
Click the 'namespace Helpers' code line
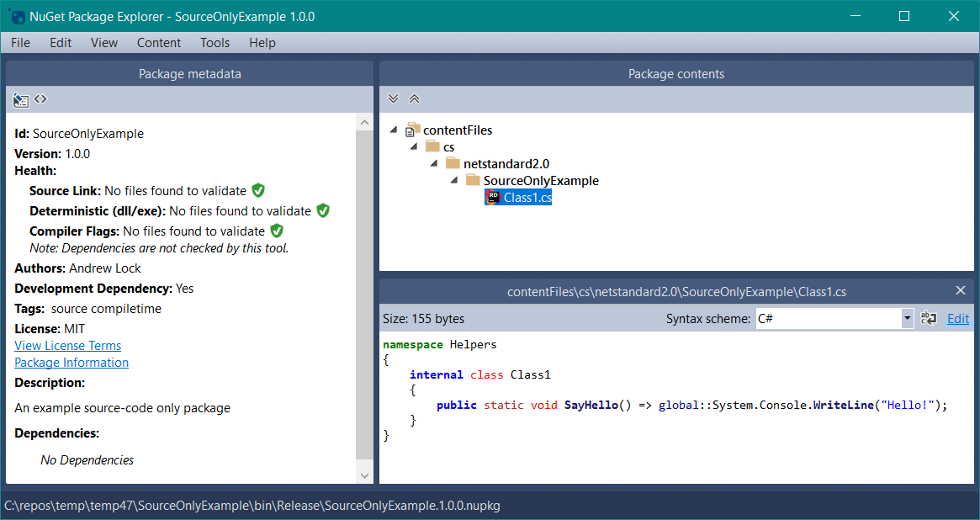[439, 344]
